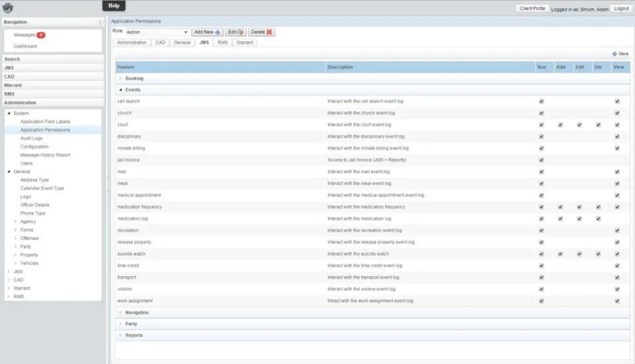
Task: Expand the Agency tree node
Action: coord(16,221)
